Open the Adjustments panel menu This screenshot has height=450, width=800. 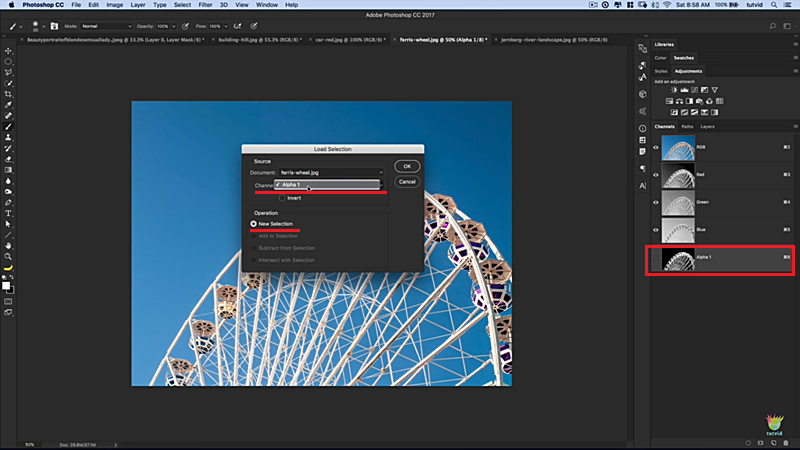795,71
